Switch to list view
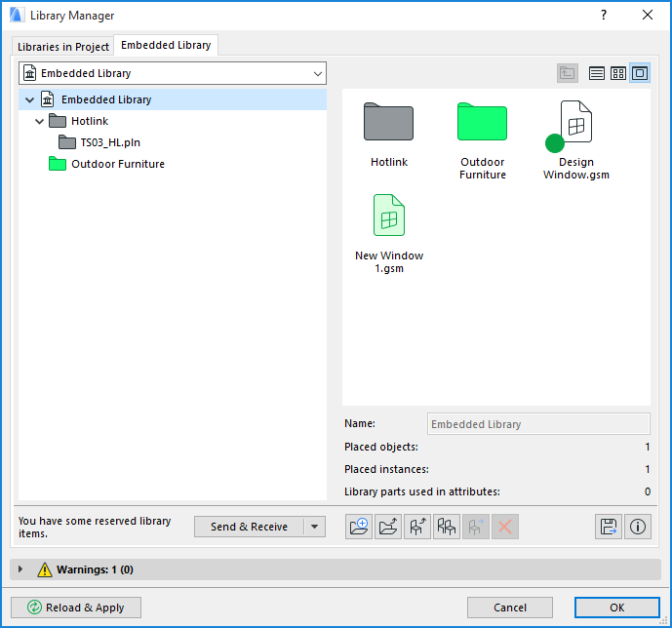The height and width of the screenshot is (628, 672). (597, 73)
